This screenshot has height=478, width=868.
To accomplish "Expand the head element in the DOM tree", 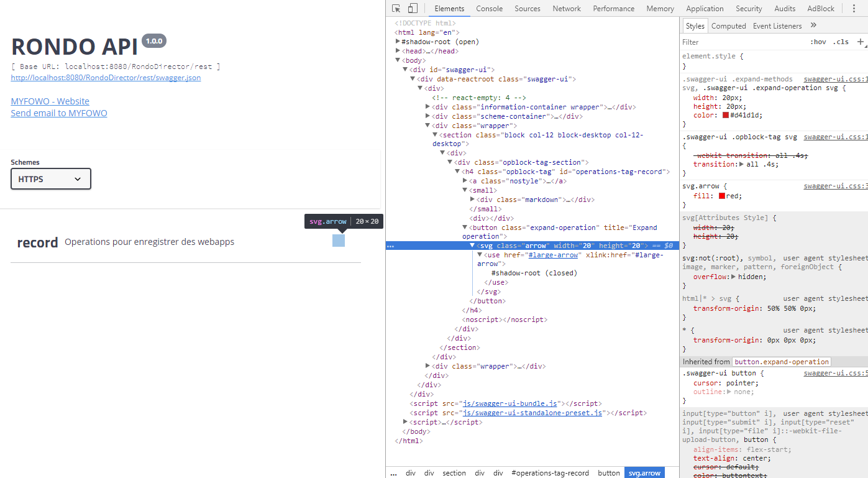I will [x=398, y=50].
